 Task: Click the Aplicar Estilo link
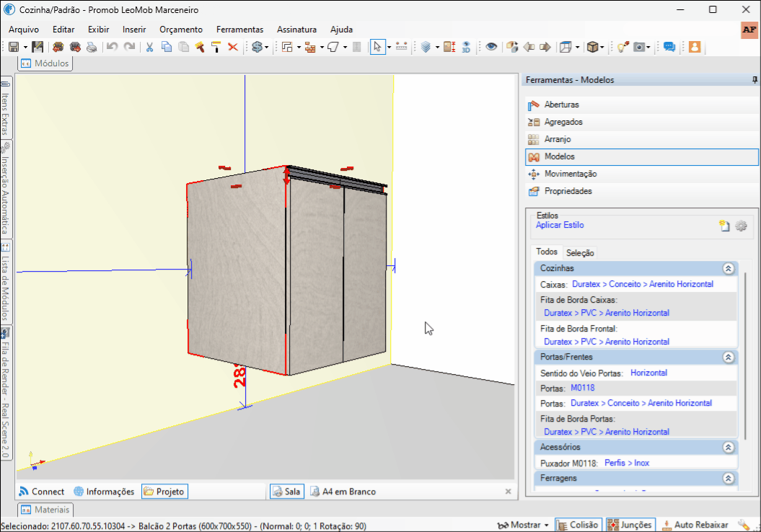pyautogui.click(x=560, y=225)
